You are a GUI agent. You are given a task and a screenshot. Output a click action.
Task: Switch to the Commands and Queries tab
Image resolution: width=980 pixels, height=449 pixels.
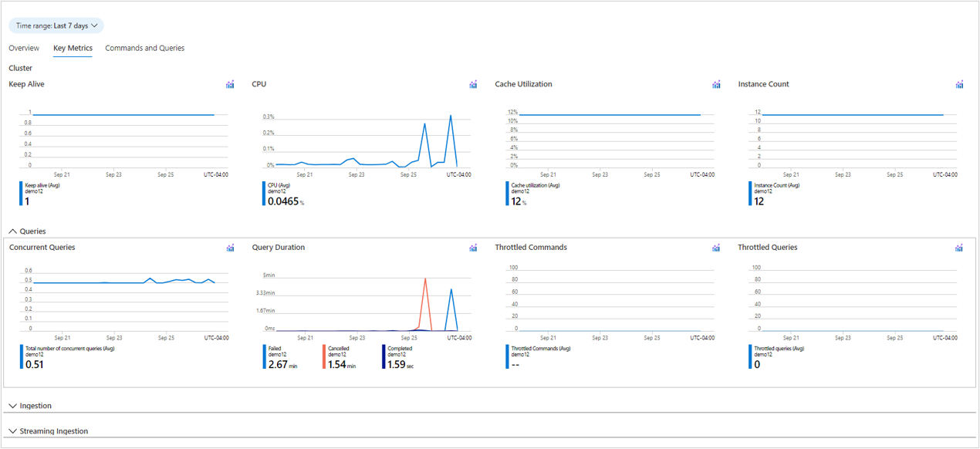[x=144, y=48]
